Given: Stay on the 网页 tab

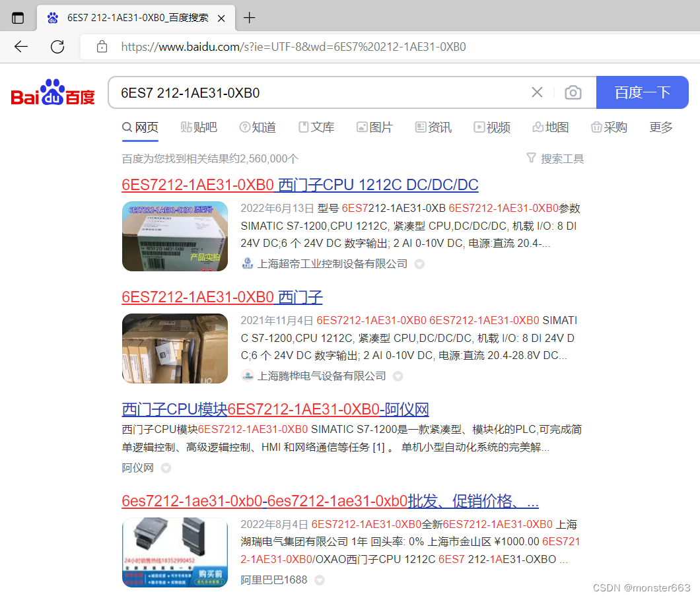Looking at the screenshot, I should [x=140, y=127].
